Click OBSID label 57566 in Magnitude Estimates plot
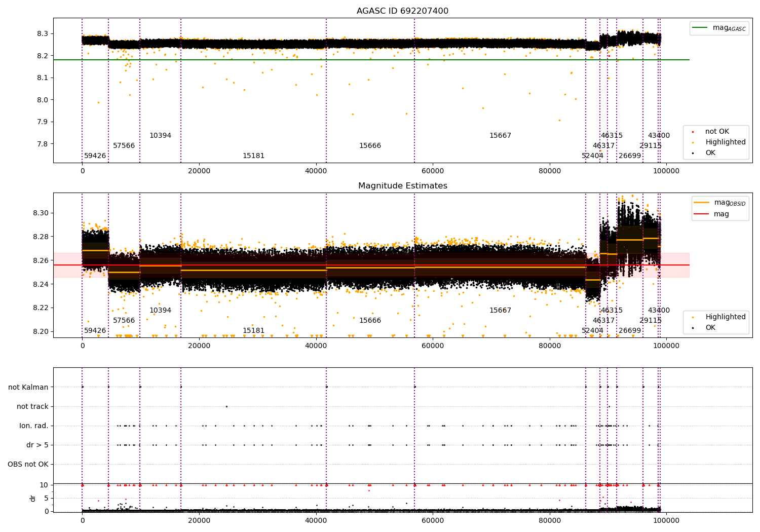 tap(124, 321)
